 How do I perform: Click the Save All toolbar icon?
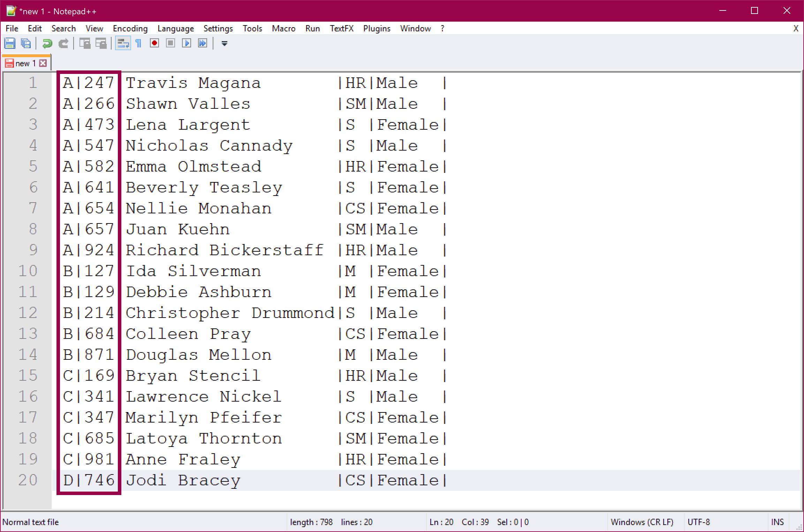pyautogui.click(x=26, y=43)
